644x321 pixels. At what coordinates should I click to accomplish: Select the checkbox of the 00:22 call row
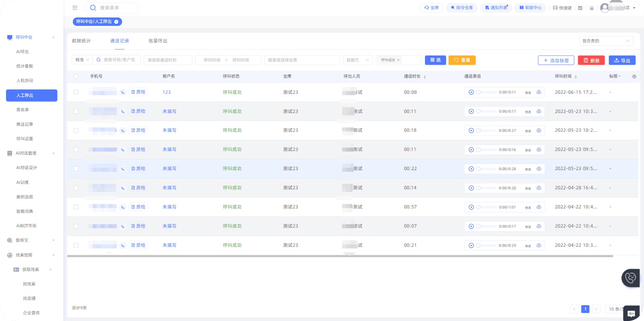[76, 169]
